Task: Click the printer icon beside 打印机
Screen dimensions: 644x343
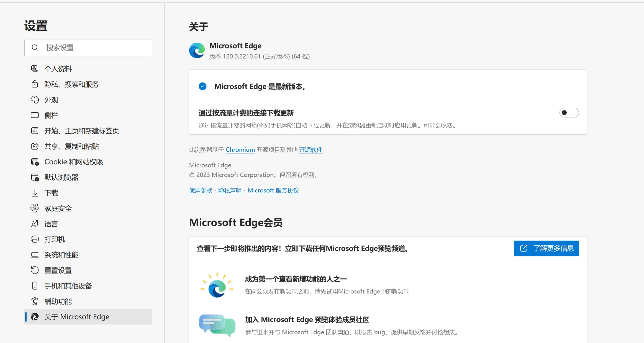Action: 35,239
